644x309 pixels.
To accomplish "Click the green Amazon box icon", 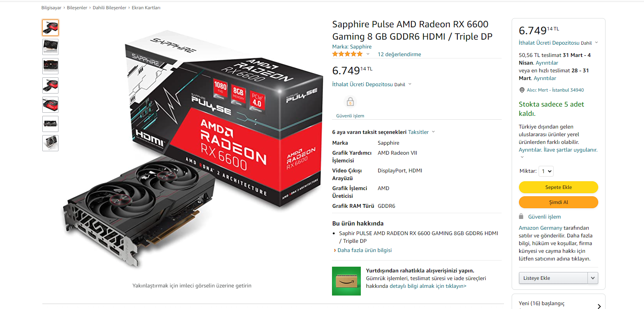I will [x=346, y=281].
